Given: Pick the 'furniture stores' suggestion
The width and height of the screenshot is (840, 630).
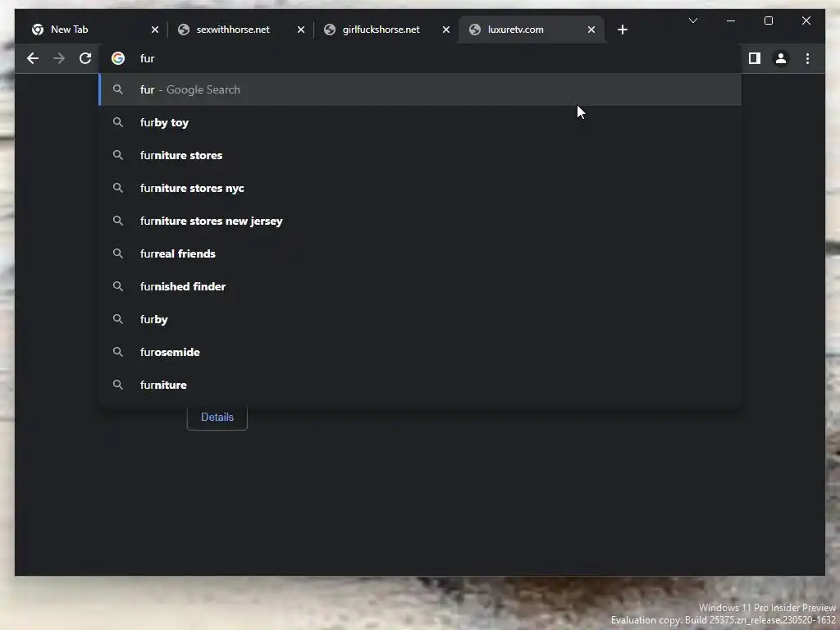Looking at the screenshot, I should 421,155.
